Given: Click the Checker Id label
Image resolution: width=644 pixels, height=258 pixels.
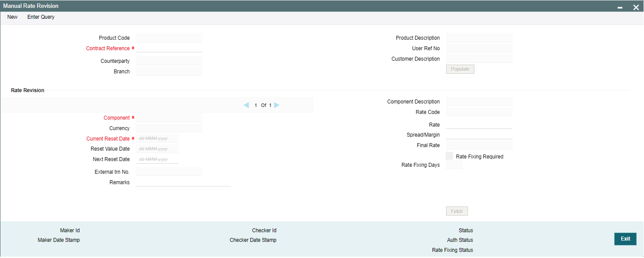Looking at the screenshot, I should pyautogui.click(x=264, y=230).
